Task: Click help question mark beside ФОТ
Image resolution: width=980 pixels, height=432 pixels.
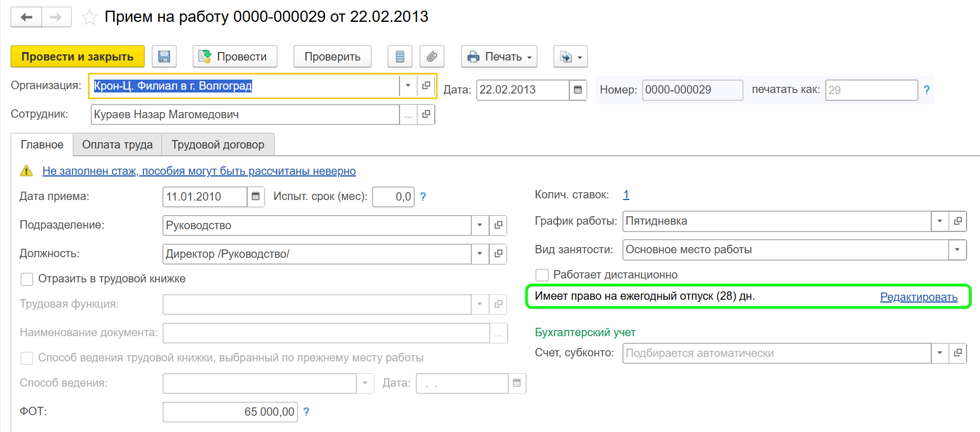Action: (x=306, y=412)
